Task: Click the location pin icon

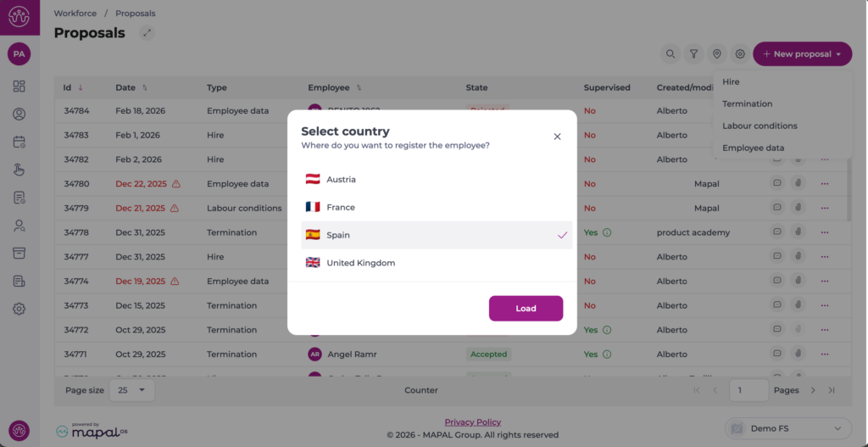Action: [717, 54]
